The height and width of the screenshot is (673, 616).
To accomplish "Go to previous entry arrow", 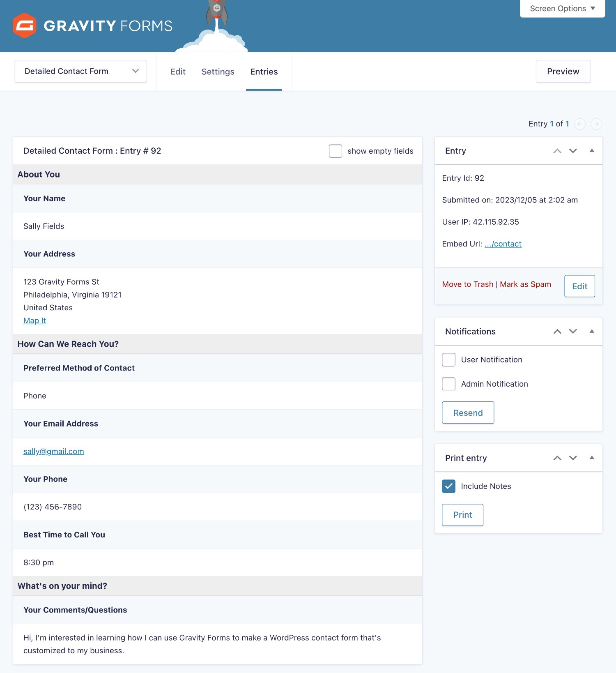I will pyautogui.click(x=579, y=124).
